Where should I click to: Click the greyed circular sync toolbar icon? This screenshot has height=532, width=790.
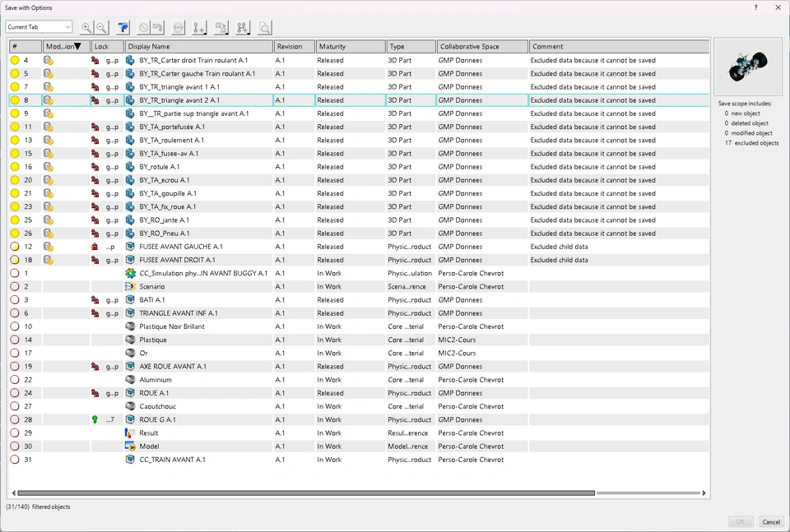click(179, 28)
